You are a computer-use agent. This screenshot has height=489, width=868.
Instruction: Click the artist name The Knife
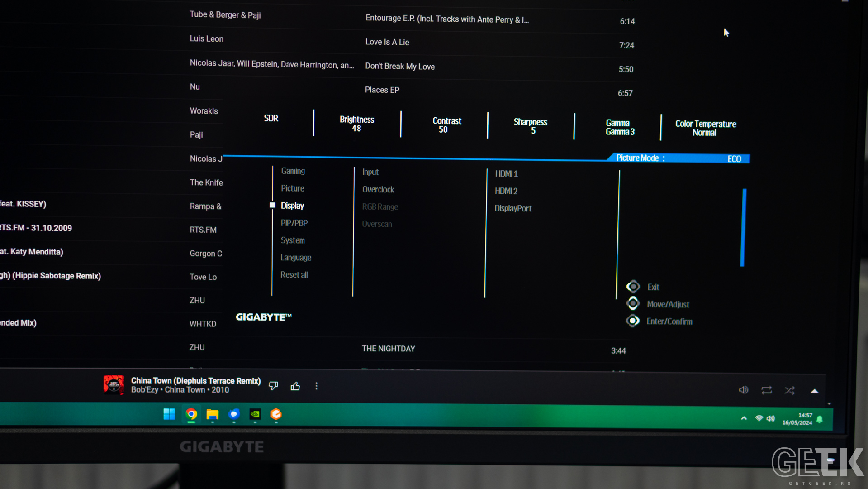(206, 182)
